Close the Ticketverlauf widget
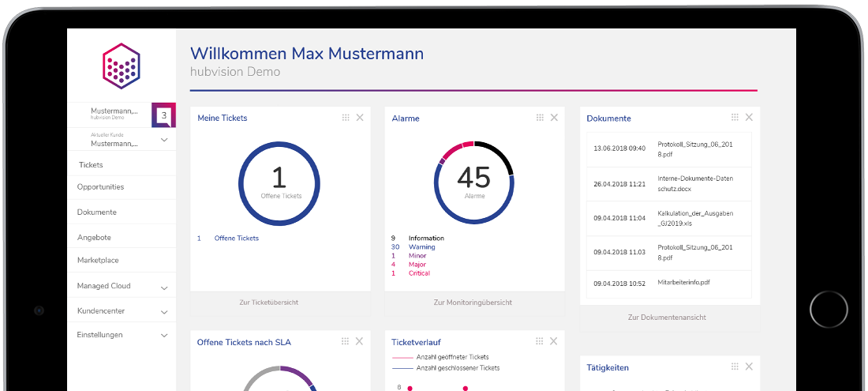This screenshot has width=868, height=391. [x=554, y=341]
